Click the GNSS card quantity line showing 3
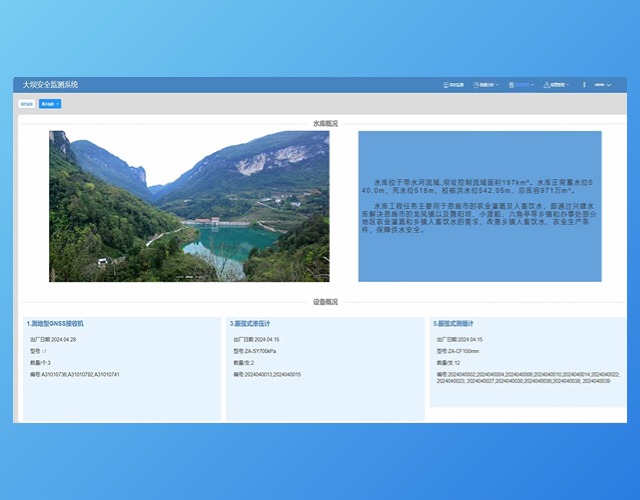 [x=40, y=363]
